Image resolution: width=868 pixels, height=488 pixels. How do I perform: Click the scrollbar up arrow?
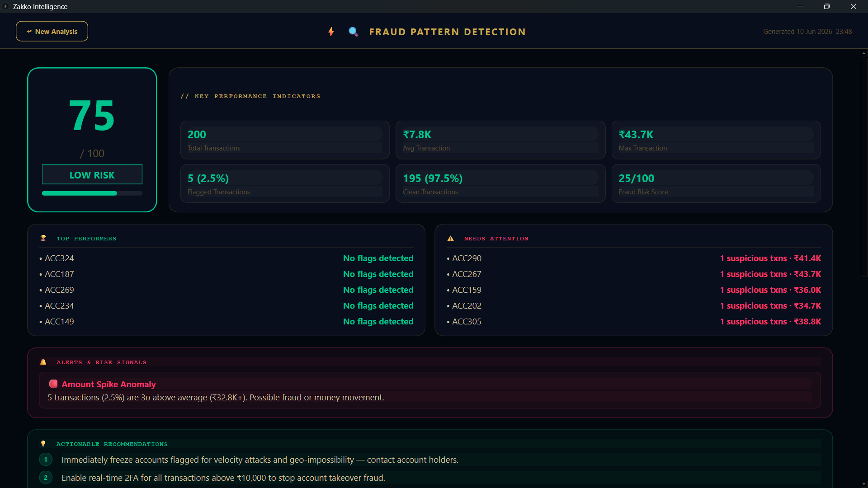click(864, 53)
